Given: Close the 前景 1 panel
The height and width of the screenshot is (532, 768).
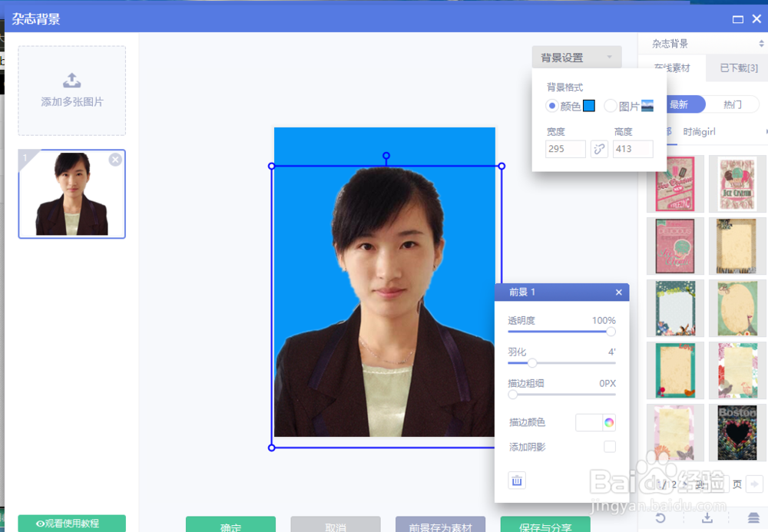Looking at the screenshot, I should tap(618, 292).
